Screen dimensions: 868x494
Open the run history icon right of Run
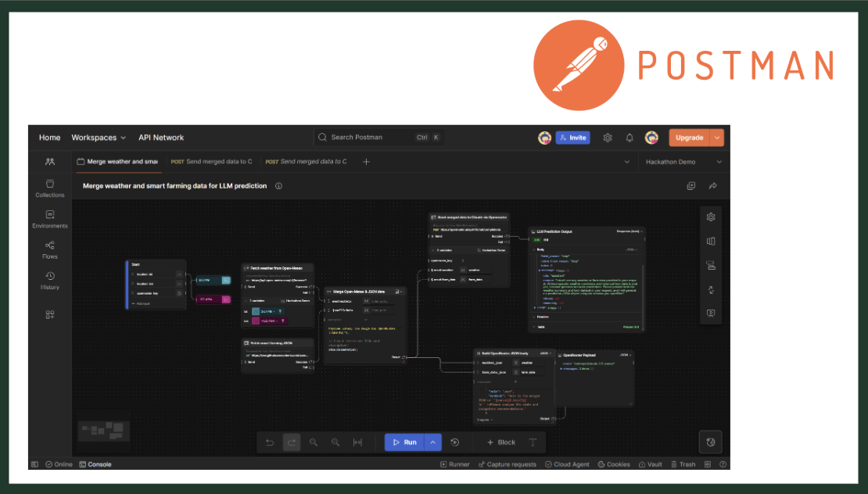coord(455,442)
